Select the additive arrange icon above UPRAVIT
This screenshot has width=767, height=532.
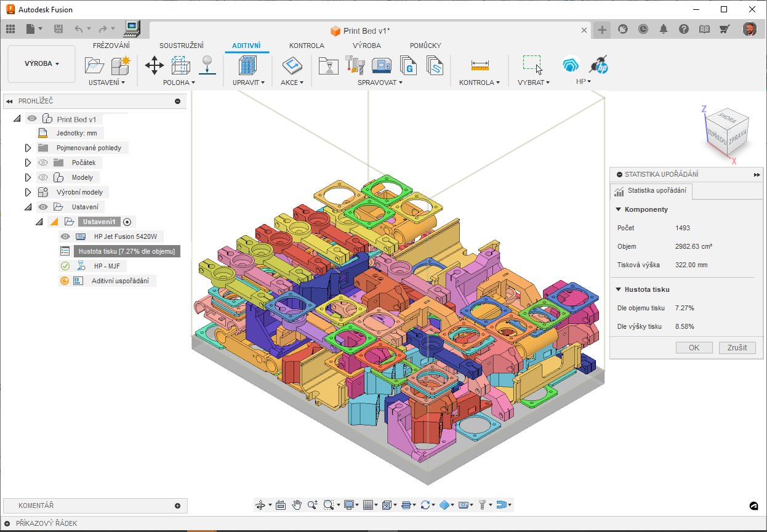coord(247,65)
